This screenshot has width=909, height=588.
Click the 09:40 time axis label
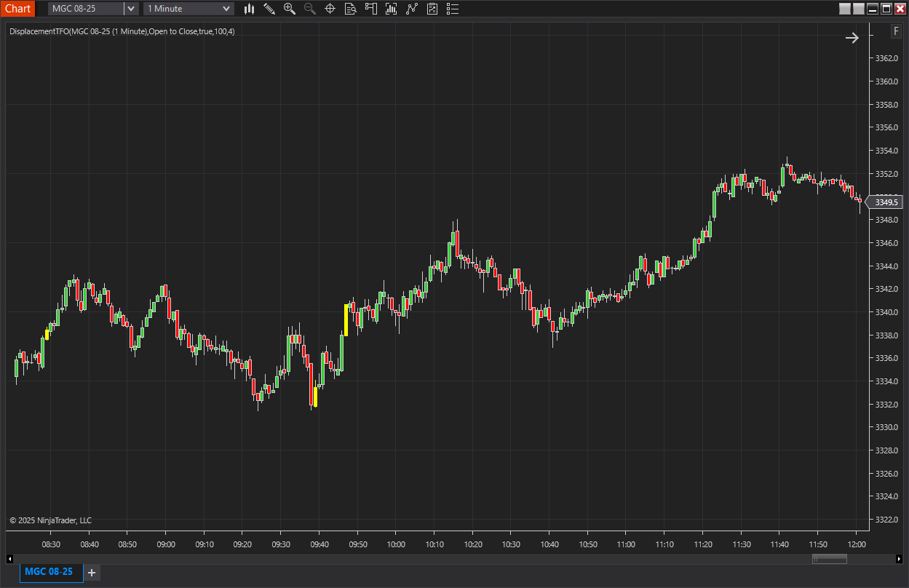coord(319,544)
